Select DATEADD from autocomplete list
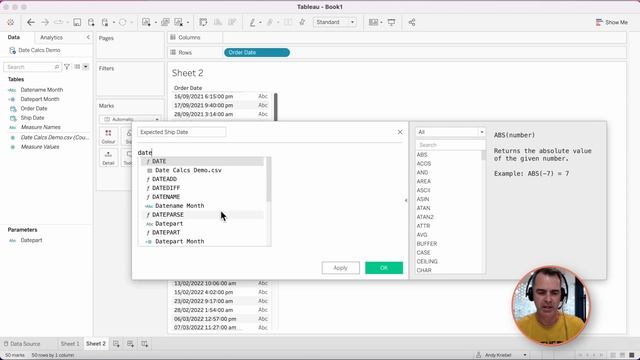Screen dimensions: 640x360 (x=164, y=179)
